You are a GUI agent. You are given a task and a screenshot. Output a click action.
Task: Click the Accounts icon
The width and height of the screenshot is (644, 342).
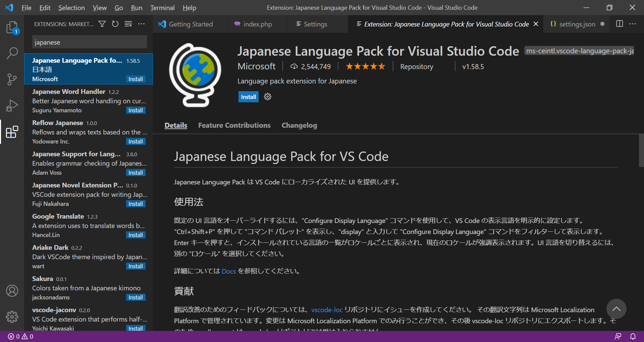pyautogui.click(x=12, y=291)
